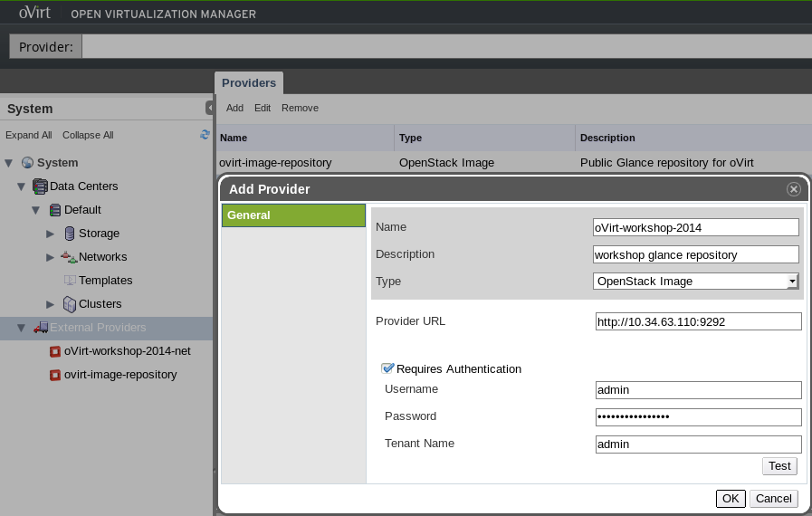Switch to the Providers tab
812x516 pixels.
[x=249, y=83]
